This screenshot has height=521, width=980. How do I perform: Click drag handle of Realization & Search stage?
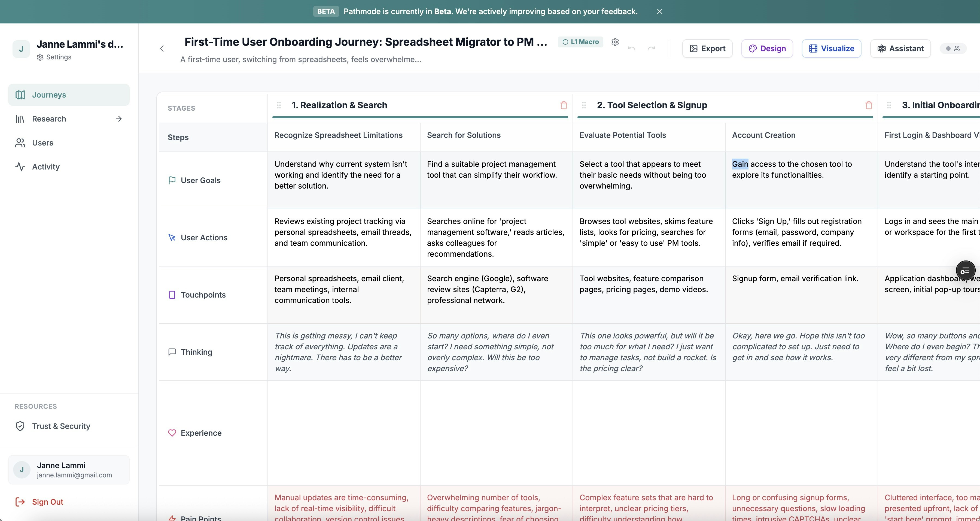point(279,105)
